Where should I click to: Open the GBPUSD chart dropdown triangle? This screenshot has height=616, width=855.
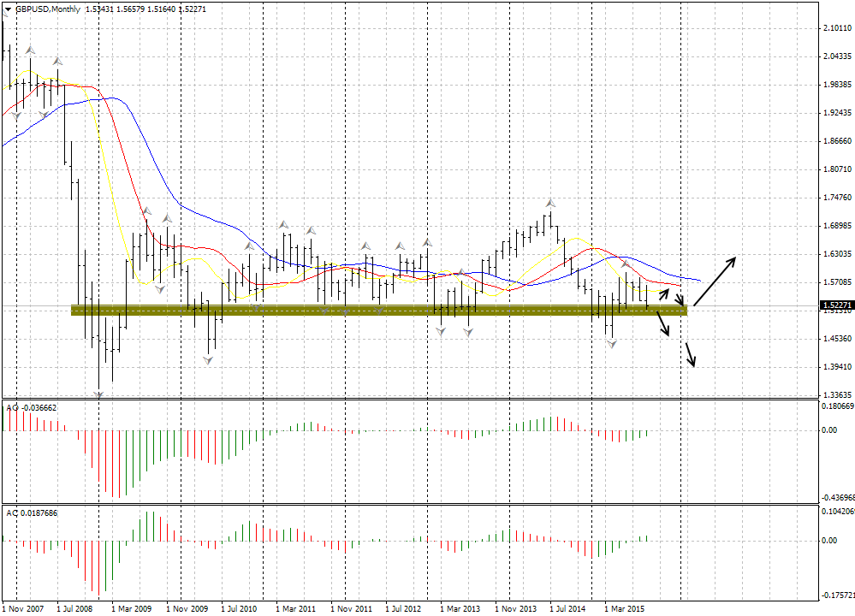pos(8,9)
